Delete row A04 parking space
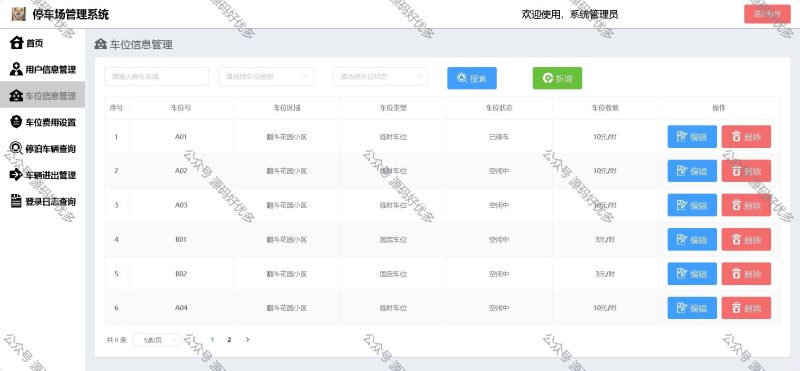Viewport: 800px width, 371px height. pyautogui.click(x=746, y=308)
